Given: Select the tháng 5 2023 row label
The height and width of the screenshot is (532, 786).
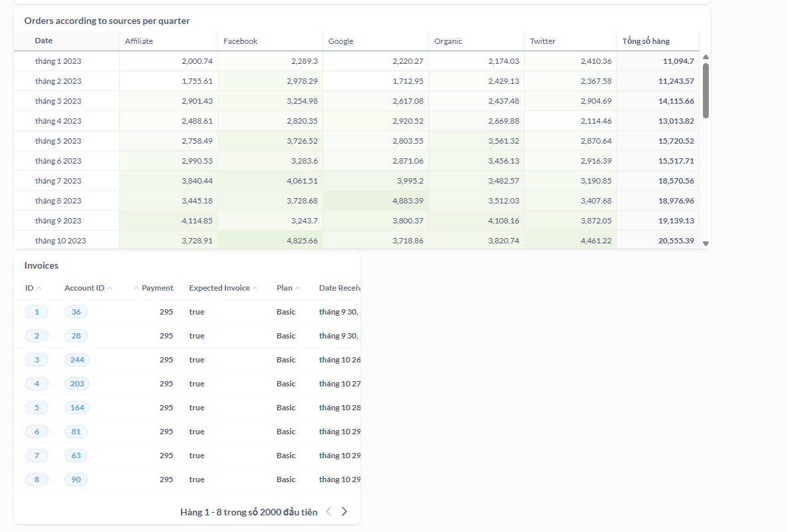Looking at the screenshot, I should point(59,141).
